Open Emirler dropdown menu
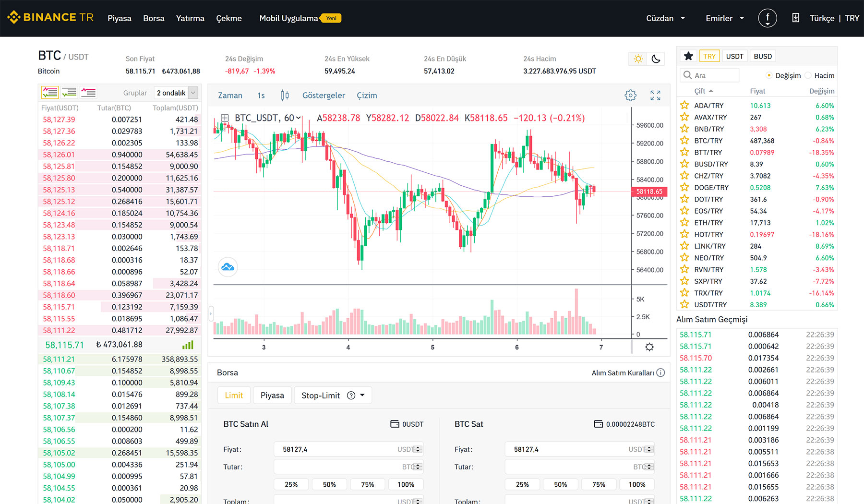This screenshot has height=504, width=864. pyautogui.click(x=725, y=18)
